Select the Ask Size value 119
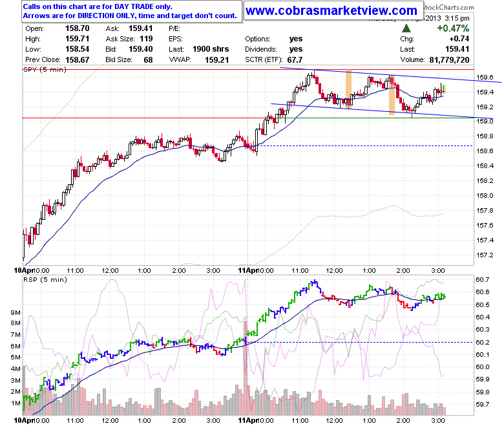The height and width of the screenshot is (426, 504). point(146,39)
